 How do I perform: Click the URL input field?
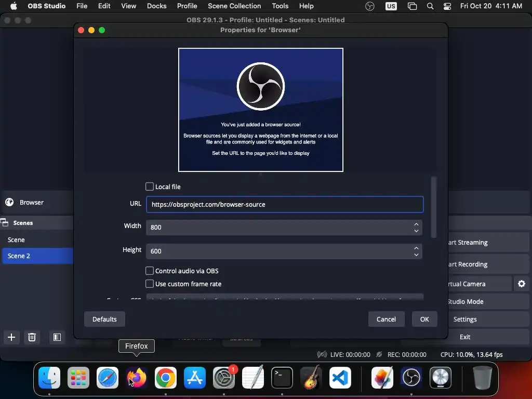(x=285, y=205)
